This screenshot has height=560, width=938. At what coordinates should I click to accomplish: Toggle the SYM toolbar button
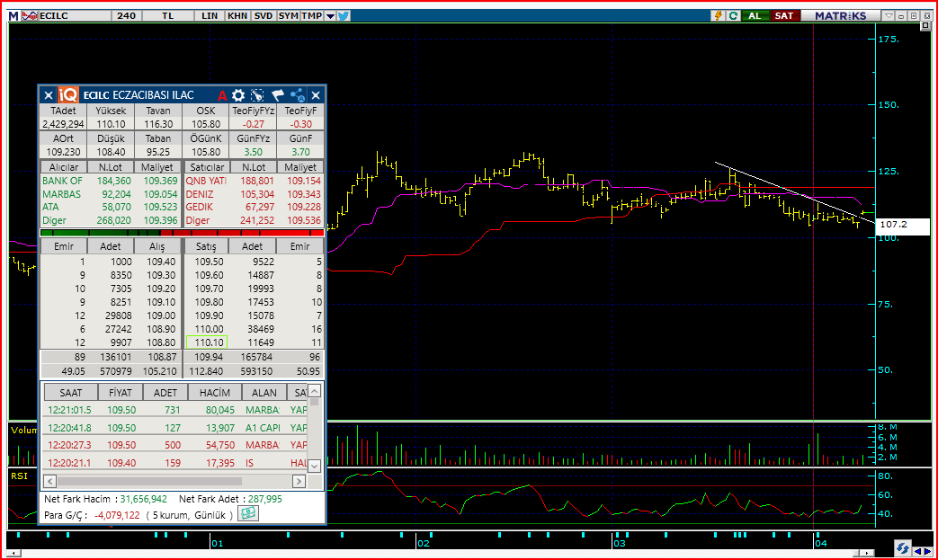(289, 15)
